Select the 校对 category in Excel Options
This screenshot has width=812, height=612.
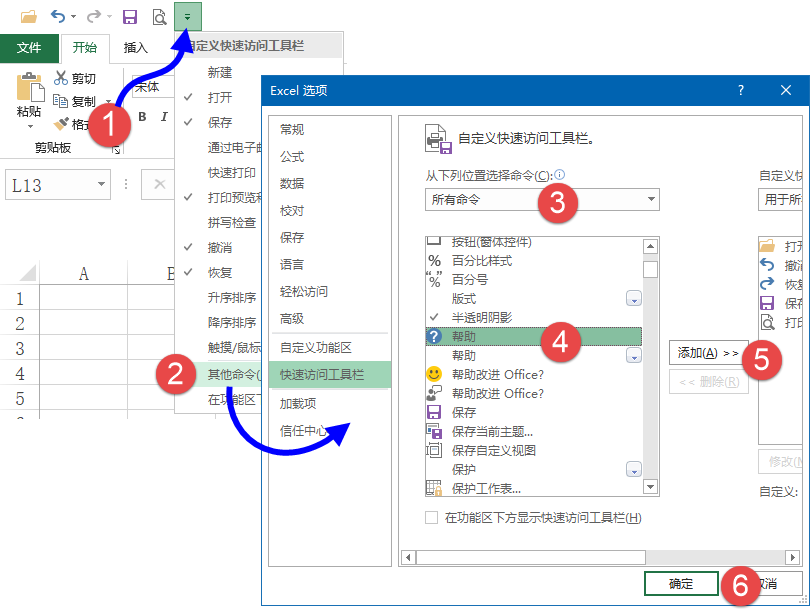[292, 210]
